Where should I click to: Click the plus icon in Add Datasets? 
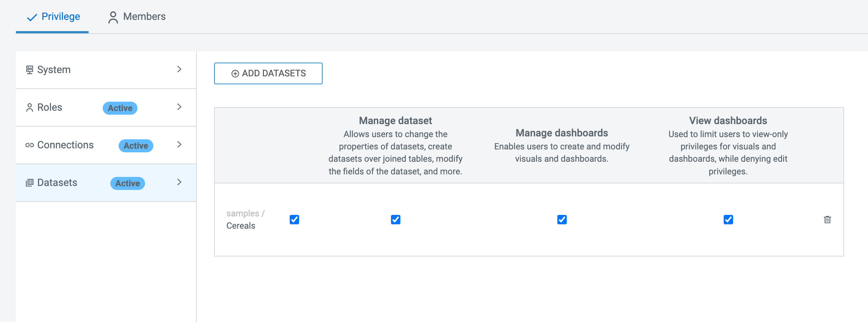235,74
